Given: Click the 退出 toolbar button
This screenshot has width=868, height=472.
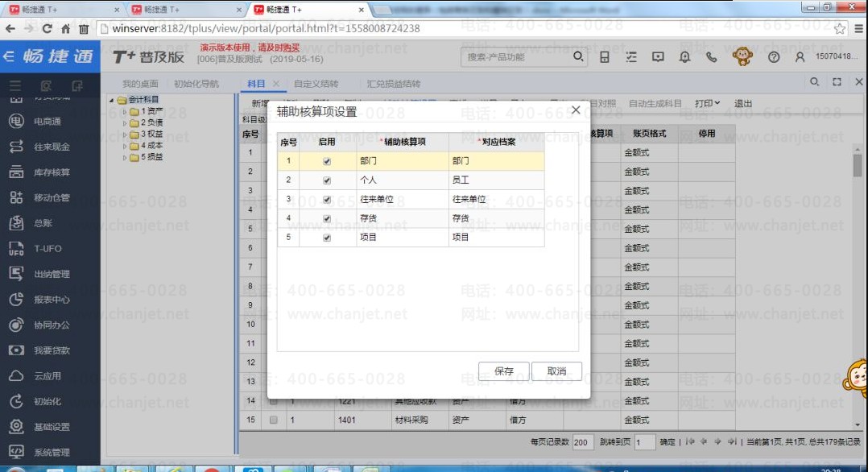Looking at the screenshot, I should pyautogui.click(x=743, y=104).
